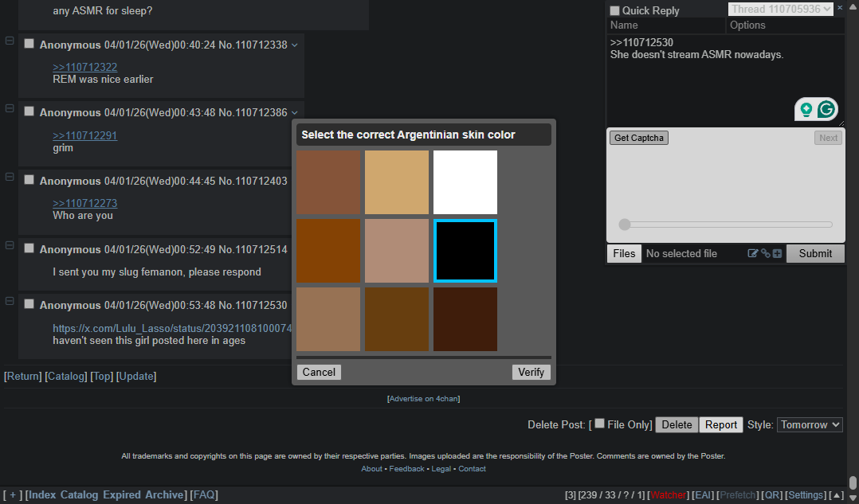Open QR in the bottom bar

(772, 495)
